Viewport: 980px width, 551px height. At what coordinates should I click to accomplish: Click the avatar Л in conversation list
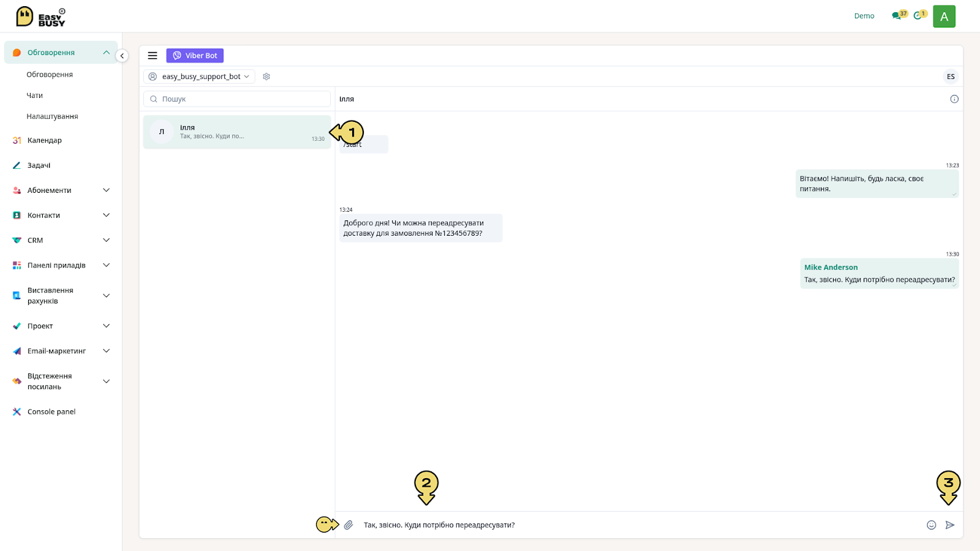pos(162,132)
